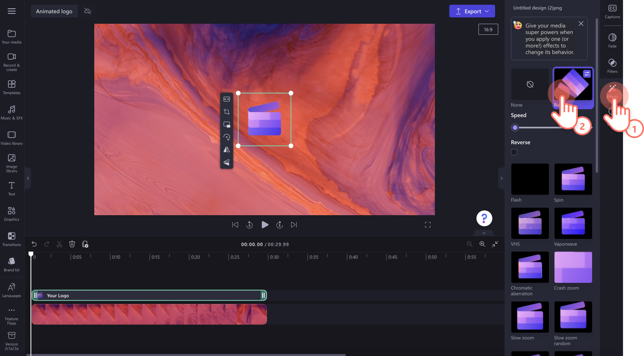
Task: Apply the Chromatic aberration effect
Action: 530,267
